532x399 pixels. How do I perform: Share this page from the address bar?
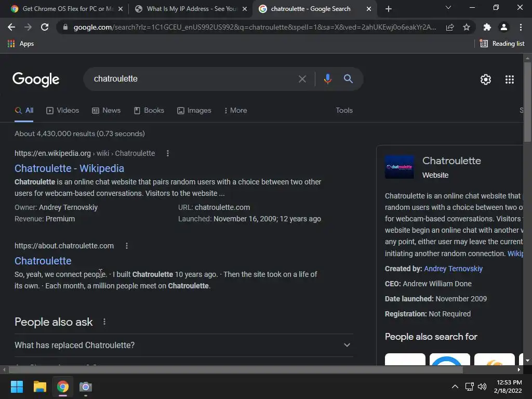point(450,27)
